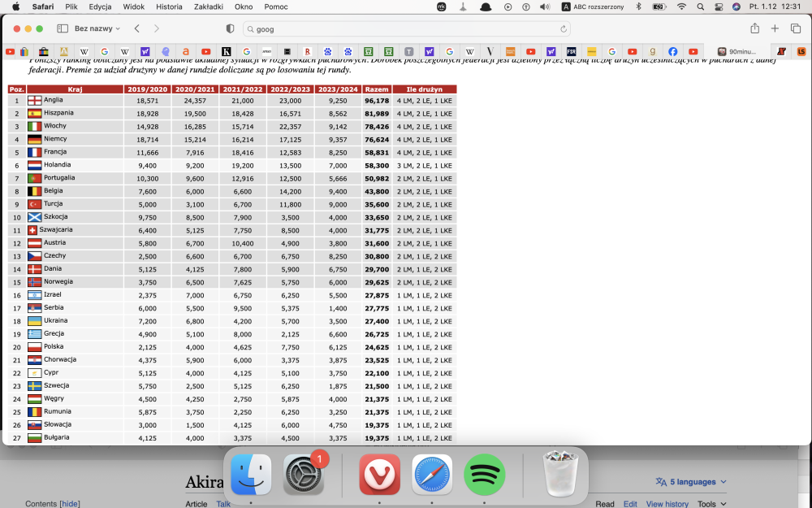The image size is (812, 508).
Task: Click the View history link
Action: point(667,504)
